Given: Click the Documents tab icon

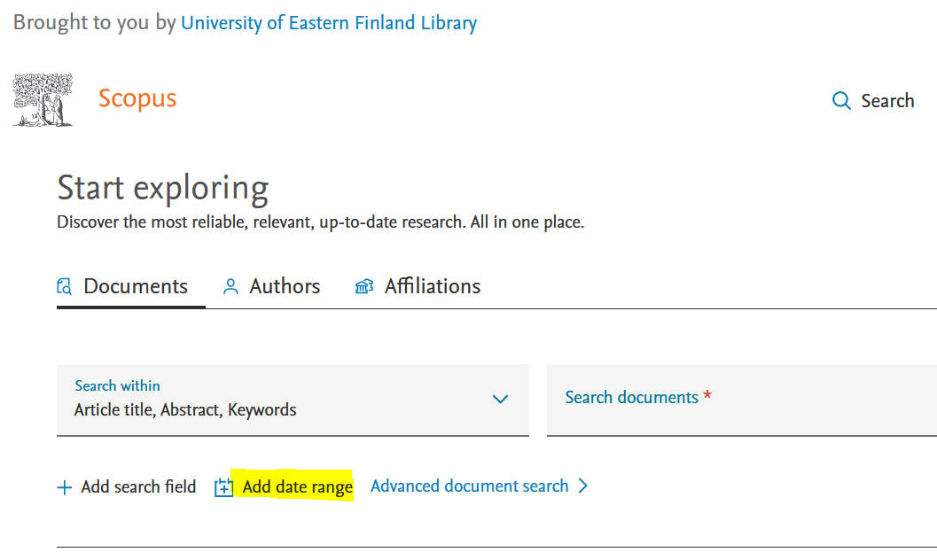Looking at the screenshot, I should click(64, 286).
